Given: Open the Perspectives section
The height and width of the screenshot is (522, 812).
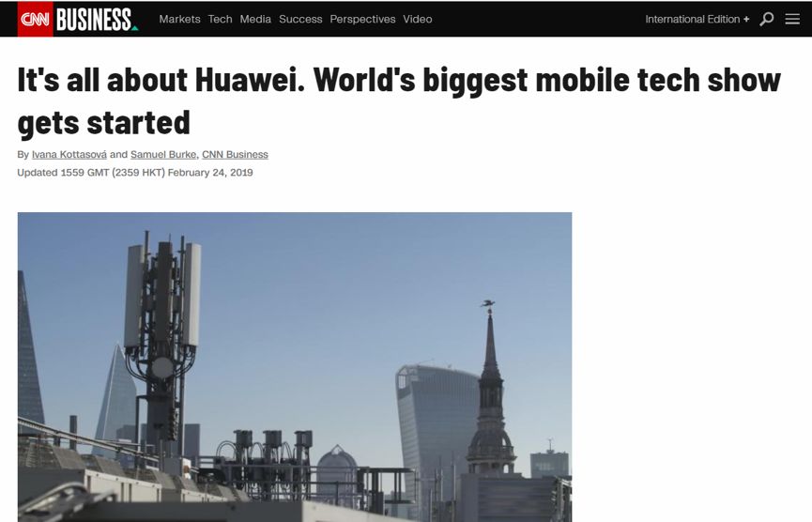Looking at the screenshot, I should (x=362, y=19).
